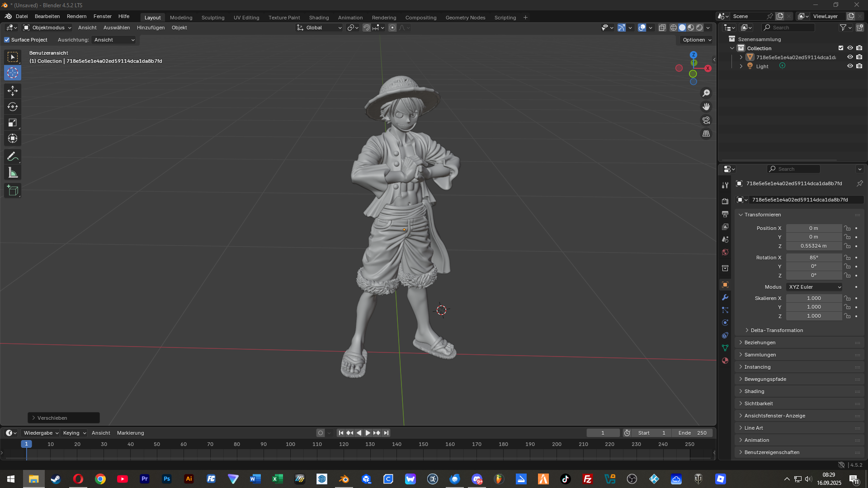Choose the Rotate tool
The width and height of the screenshot is (868, 488).
(13, 107)
